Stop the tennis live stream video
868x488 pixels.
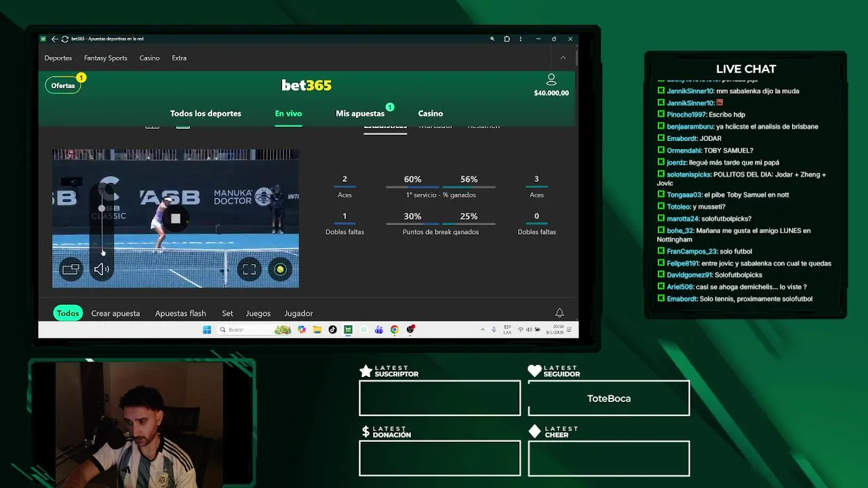(176, 218)
